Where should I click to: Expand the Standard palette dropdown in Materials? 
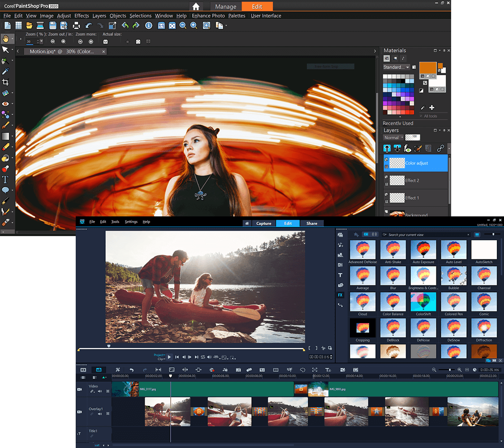tap(407, 67)
